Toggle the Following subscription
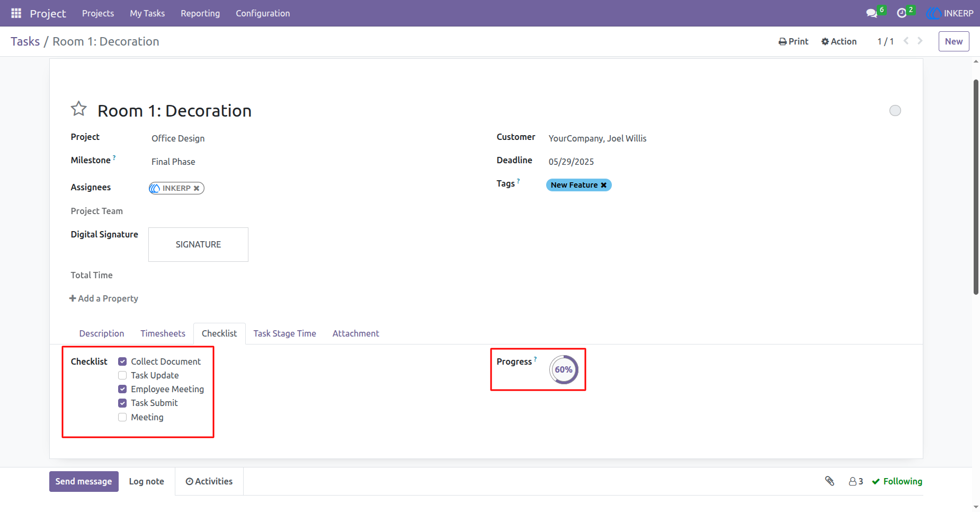The height and width of the screenshot is (512, 980). point(897,481)
